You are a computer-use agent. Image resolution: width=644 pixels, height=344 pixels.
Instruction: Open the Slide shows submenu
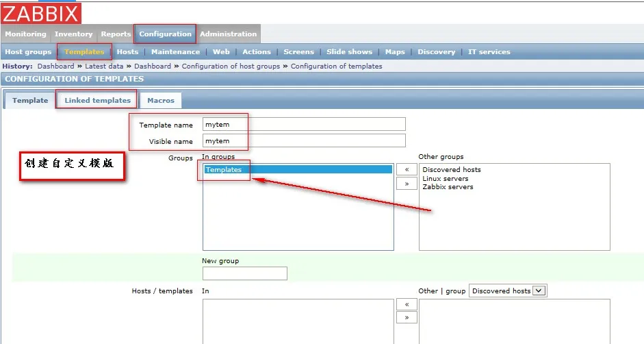tap(350, 52)
